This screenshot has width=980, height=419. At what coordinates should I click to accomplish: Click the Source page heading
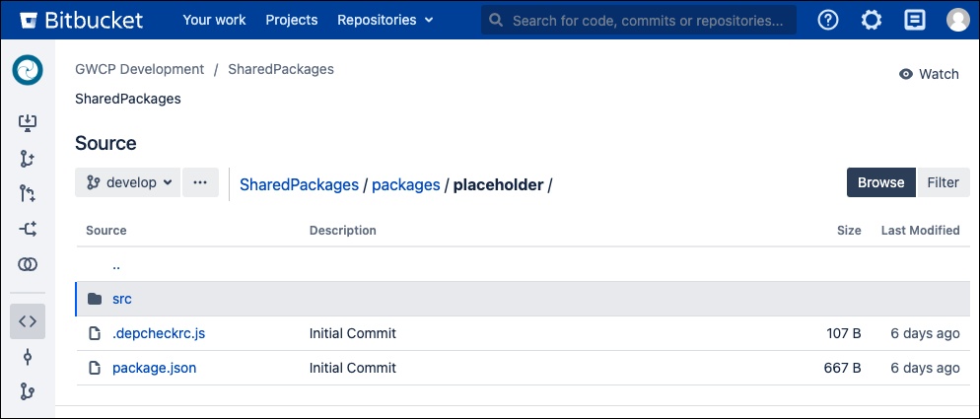tap(105, 143)
